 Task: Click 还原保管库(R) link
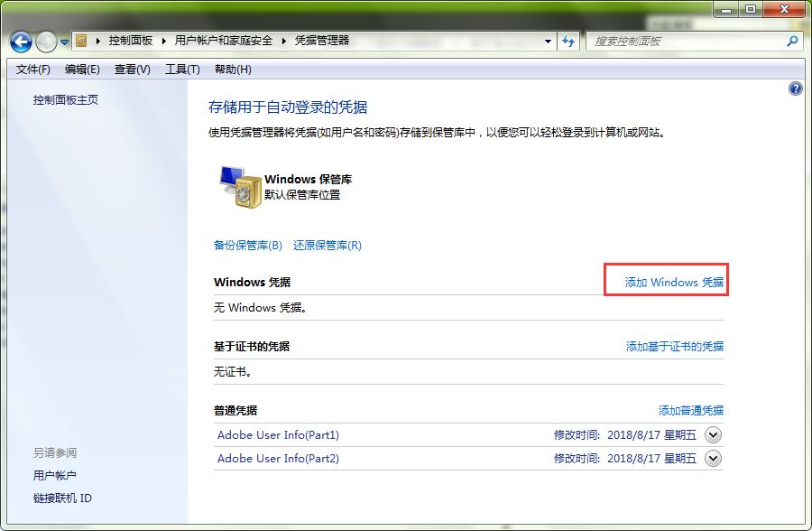tap(327, 246)
